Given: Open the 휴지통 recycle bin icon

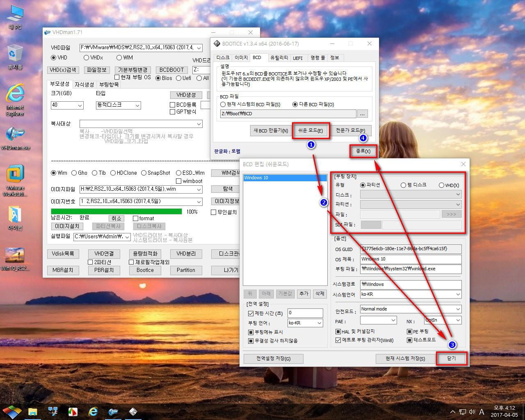Looking at the screenshot, I should point(15,57).
